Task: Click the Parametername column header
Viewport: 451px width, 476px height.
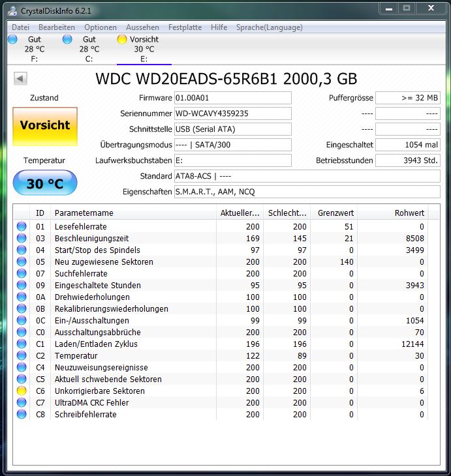Action: point(133,213)
